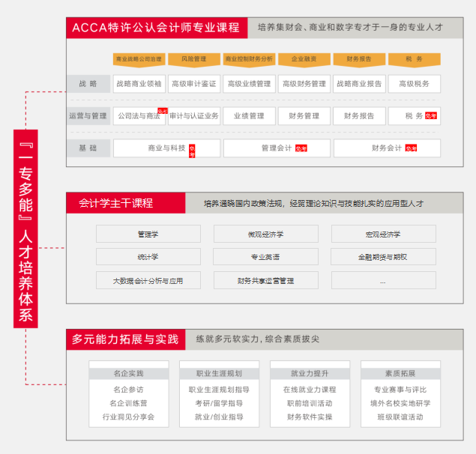
Task: Click the 名企实践 column header
Action: 128,373
